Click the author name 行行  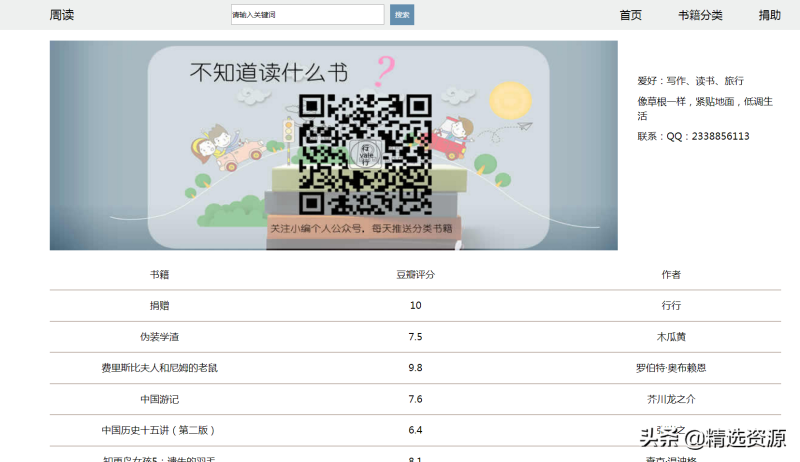pyautogui.click(x=671, y=305)
